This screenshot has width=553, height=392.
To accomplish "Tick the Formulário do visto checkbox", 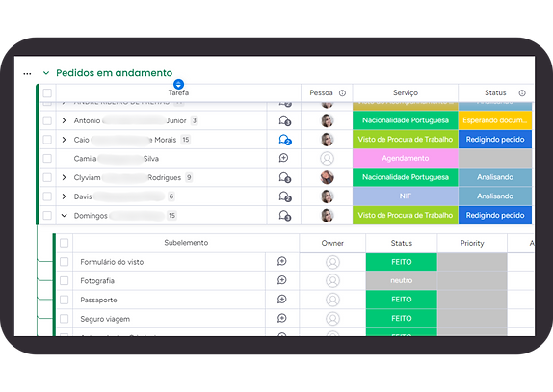I will tap(65, 262).
